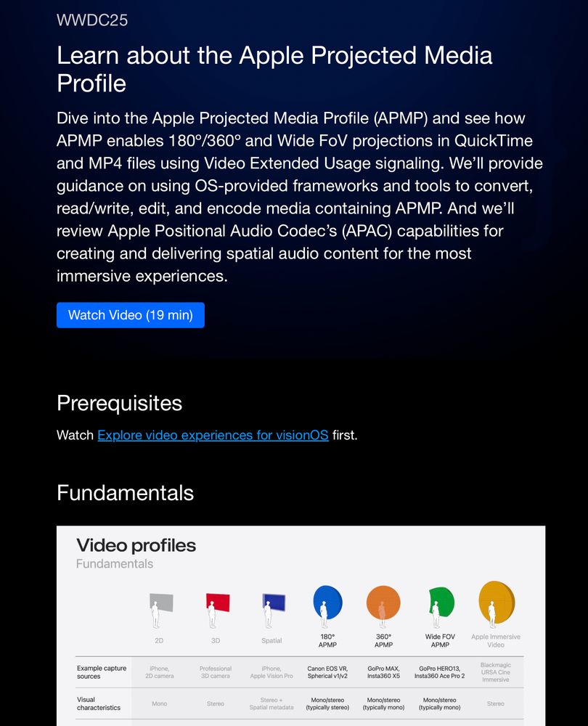Click the red 3D profile icon

click(216, 609)
